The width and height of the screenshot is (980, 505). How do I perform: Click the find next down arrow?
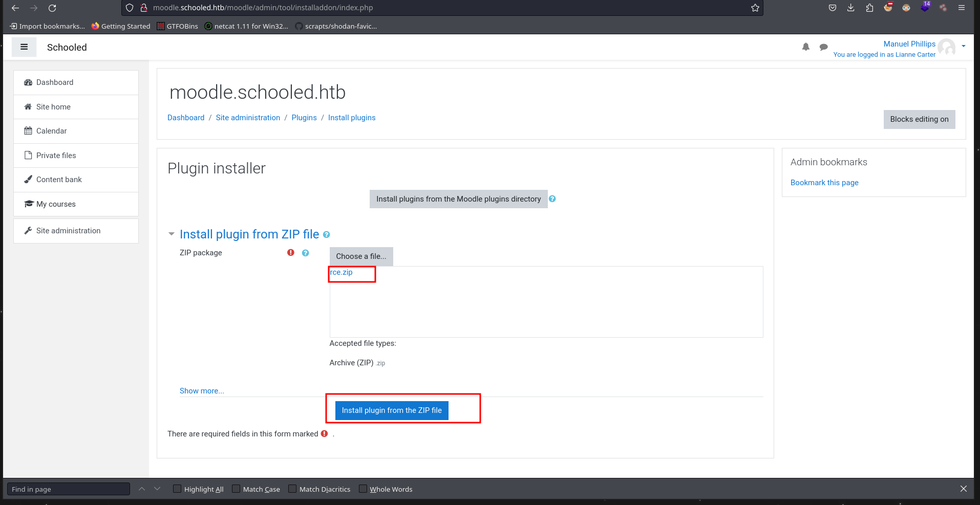pyautogui.click(x=157, y=489)
